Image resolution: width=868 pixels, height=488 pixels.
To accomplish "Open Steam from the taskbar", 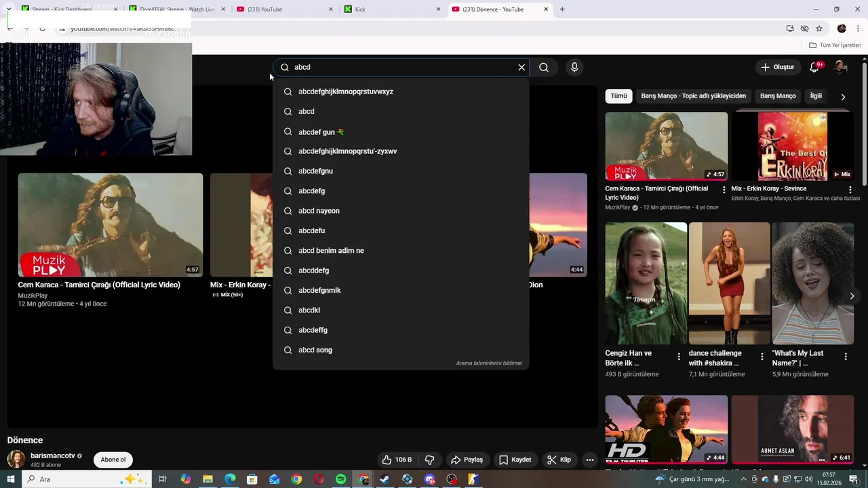I will 385,479.
